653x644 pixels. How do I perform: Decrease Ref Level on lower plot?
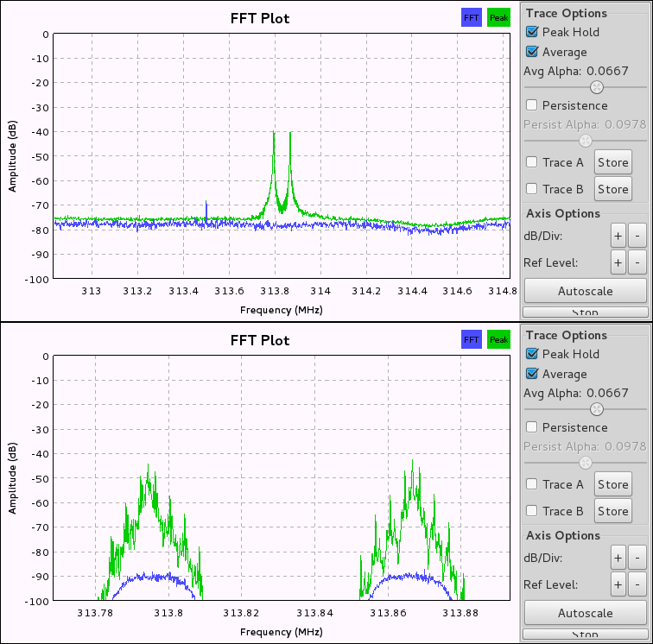pyautogui.click(x=637, y=585)
